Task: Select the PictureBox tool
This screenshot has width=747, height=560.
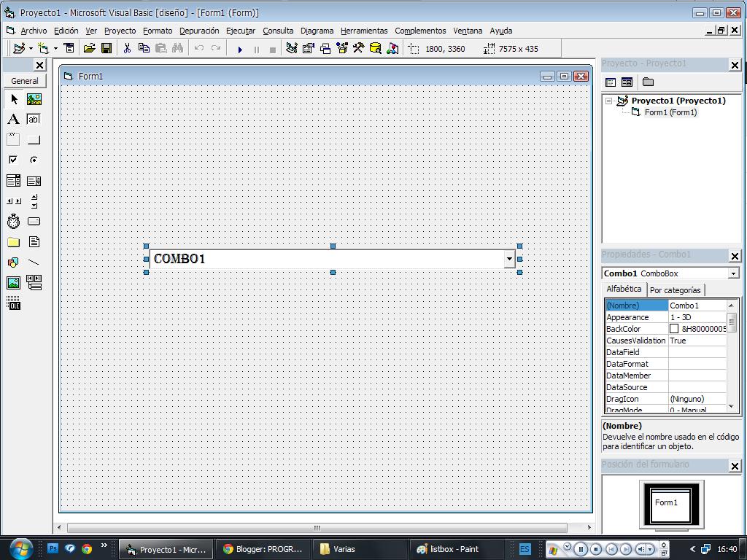Action: (34, 99)
